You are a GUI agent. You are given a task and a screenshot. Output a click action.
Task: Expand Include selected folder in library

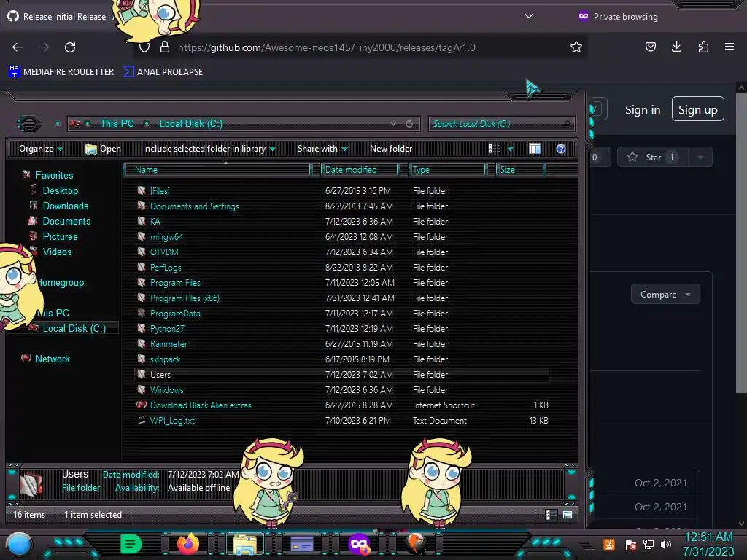click(209, 149)
